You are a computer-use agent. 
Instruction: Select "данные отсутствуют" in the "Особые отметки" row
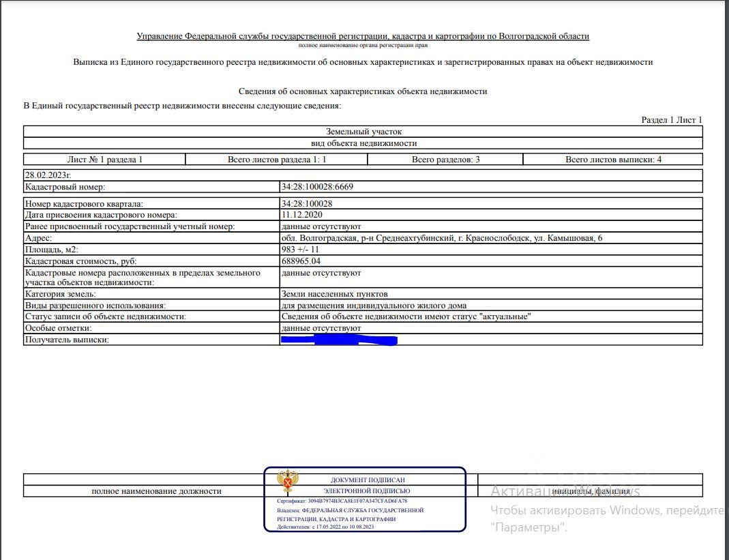point(321,328)
